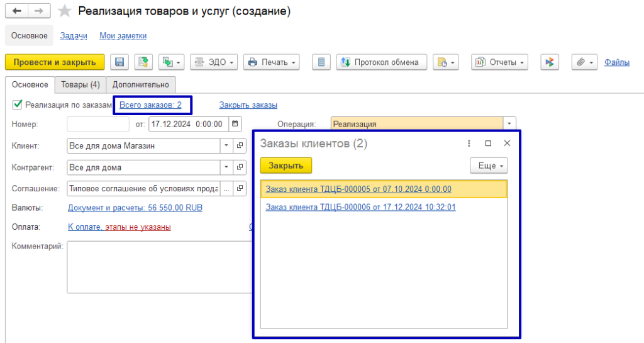
Task: Expand the Отчеты dropdown menu
Action: pyautogui.click(x=499, y=62)
